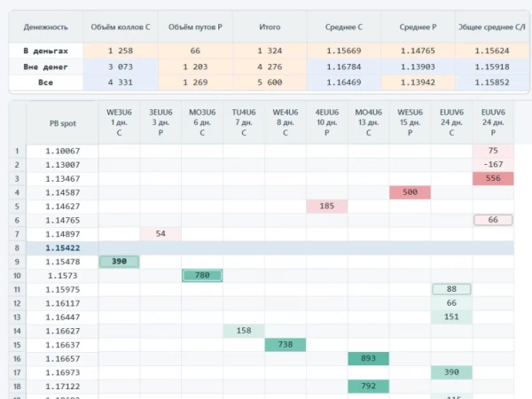The width and height of the screenshot is (532, 399).
Task: Click the 4EUU6 10 дн. column header
Action: 326,122
